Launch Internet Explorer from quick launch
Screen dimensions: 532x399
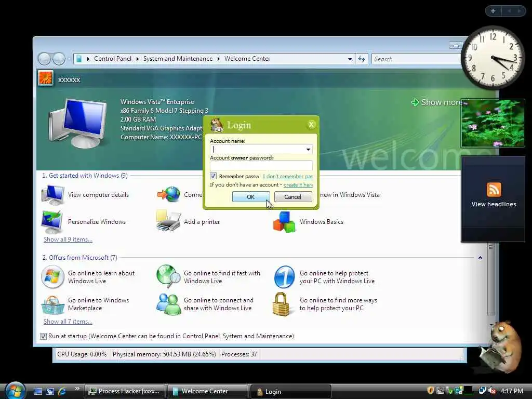(62, 392)
